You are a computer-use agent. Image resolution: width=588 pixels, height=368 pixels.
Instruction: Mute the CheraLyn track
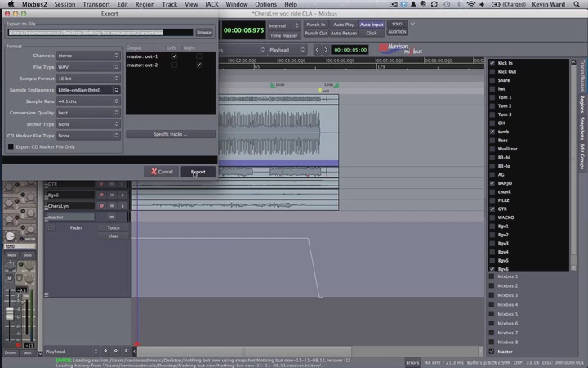112,206
